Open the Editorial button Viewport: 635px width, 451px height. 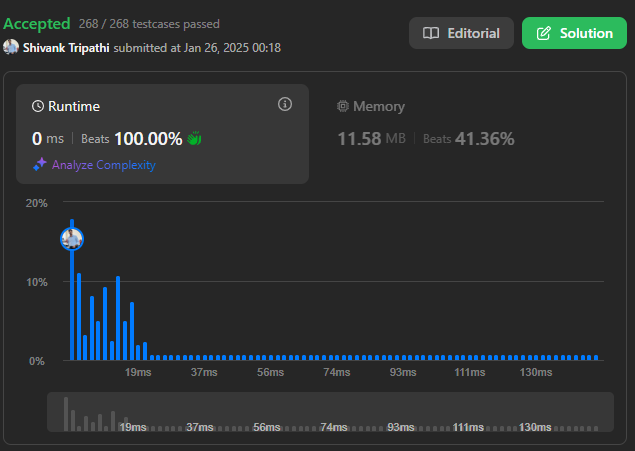tap(461, 33)
